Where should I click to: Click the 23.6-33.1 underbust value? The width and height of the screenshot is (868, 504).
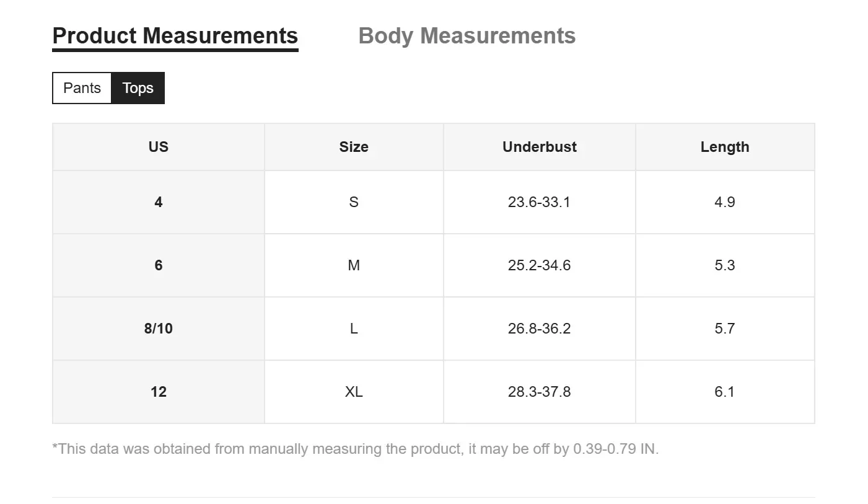click(539, 202)
